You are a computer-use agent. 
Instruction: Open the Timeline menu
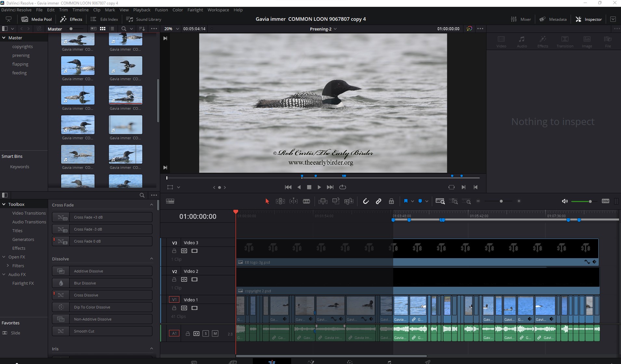(80, 10)
